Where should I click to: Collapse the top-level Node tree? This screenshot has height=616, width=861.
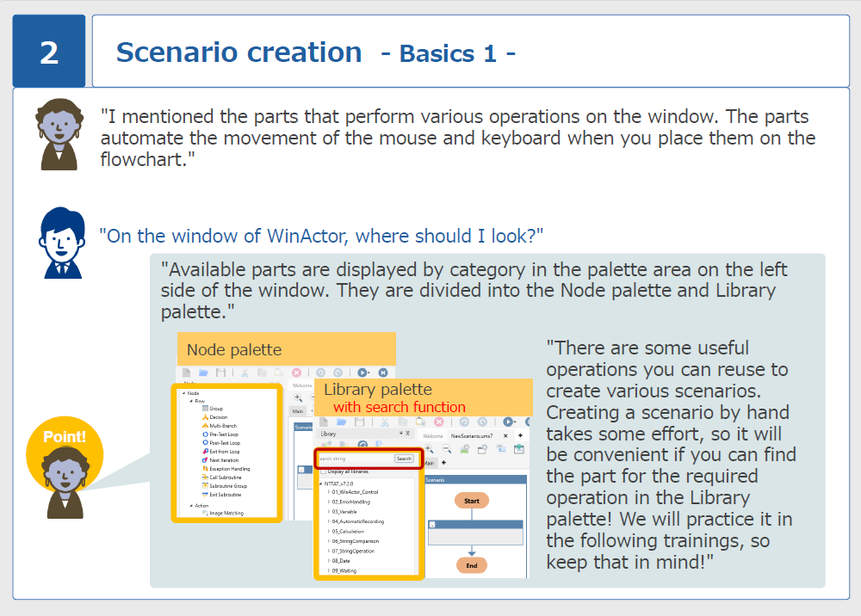(x=182, y=392)
